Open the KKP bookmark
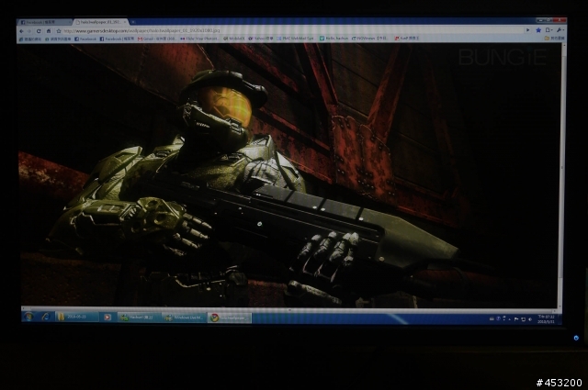Image resolution: width=588 pixels, height=390 pixels. click(407, 39)
